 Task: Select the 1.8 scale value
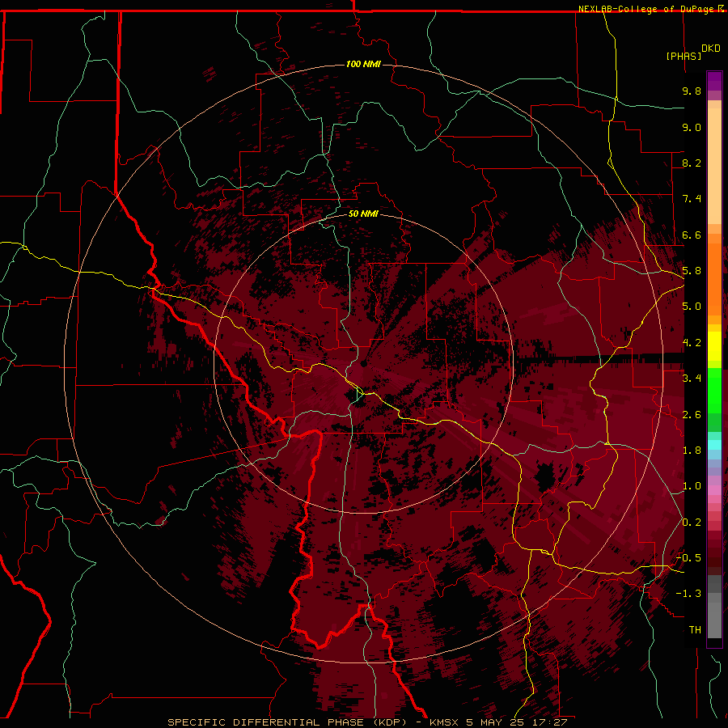(x=692, y=451)
